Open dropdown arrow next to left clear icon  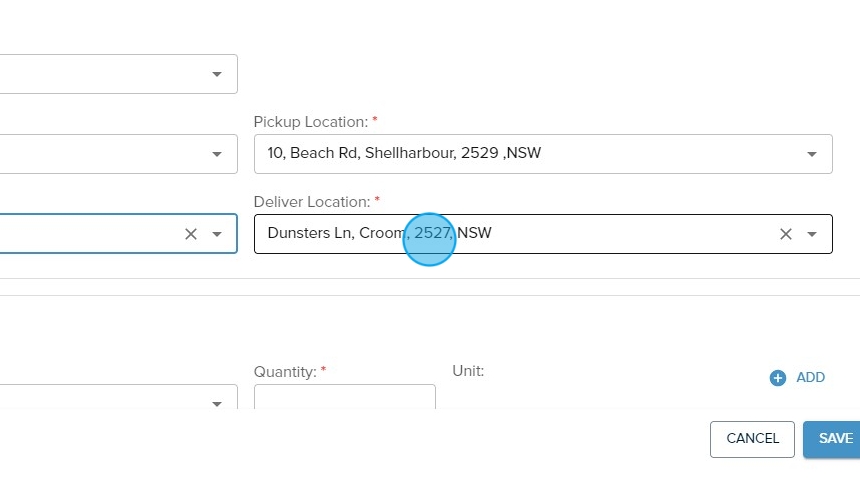coord(217,234)
